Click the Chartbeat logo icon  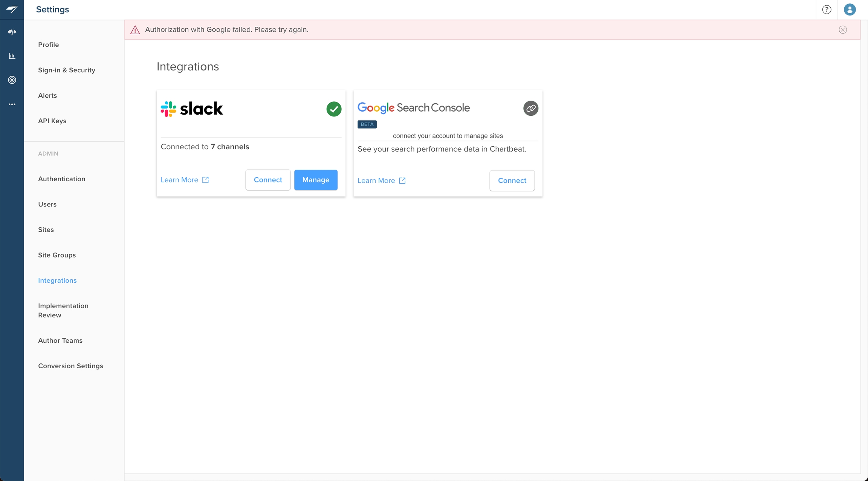(12, 9)
